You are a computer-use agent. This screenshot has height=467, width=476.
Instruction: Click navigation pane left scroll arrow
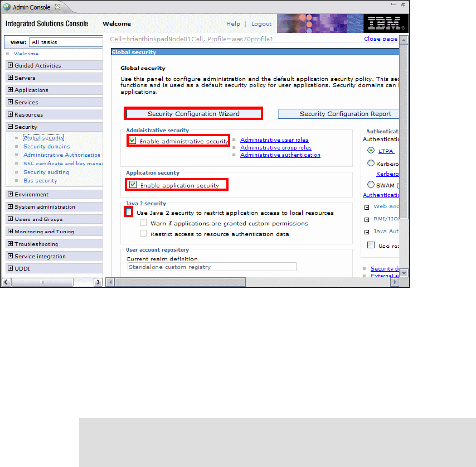[x=6, y=282]
